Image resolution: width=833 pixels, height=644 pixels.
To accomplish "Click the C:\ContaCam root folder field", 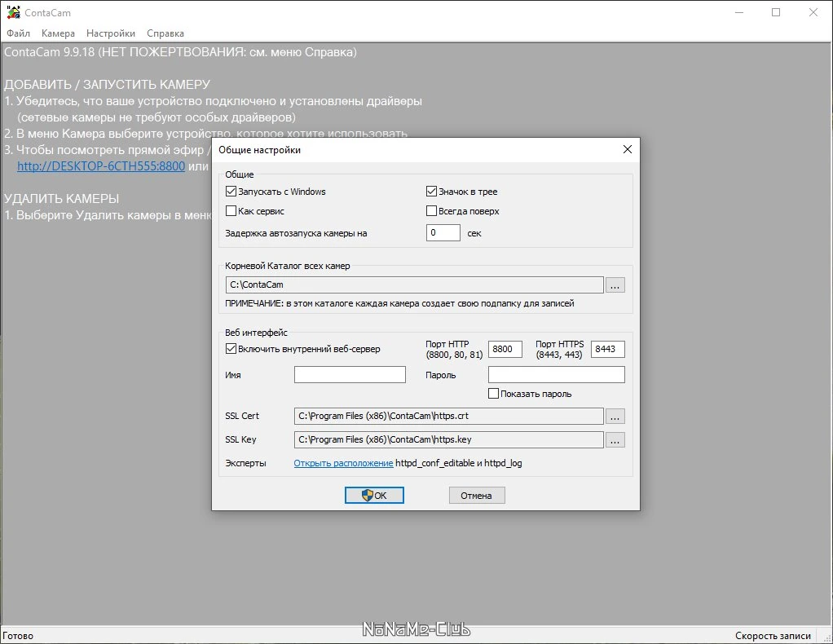I will coord(414,285).
